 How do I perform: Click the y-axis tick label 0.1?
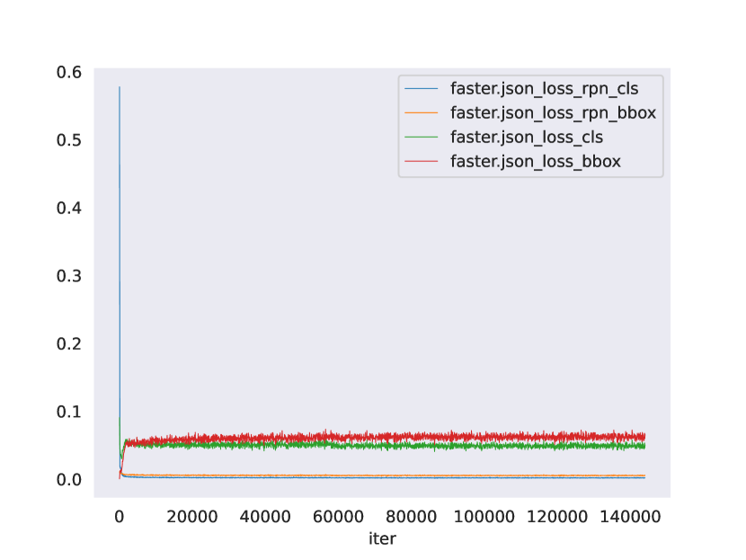tap(69, 412)
